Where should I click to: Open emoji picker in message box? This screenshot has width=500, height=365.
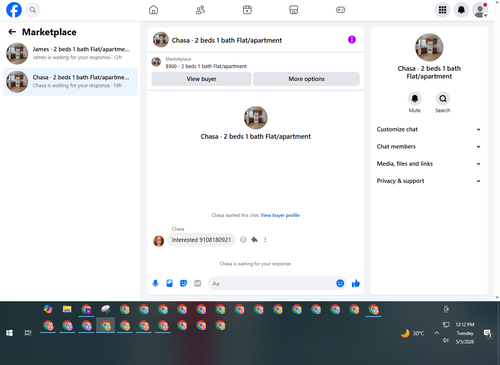point(340,283)
